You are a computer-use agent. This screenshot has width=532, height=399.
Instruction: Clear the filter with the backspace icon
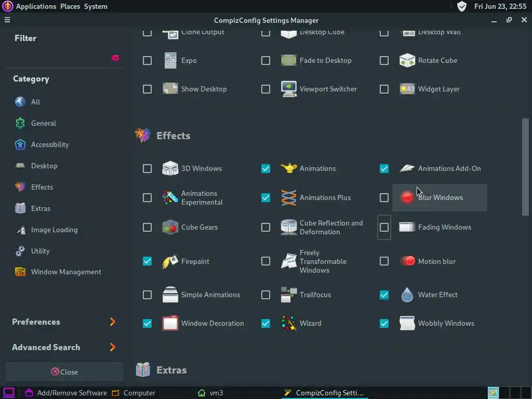point(115,58)
